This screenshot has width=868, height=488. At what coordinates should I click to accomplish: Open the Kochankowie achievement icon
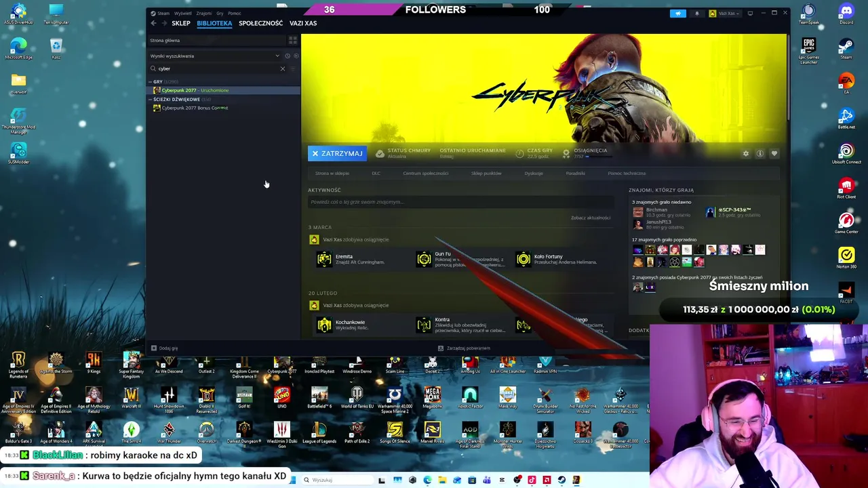coord(324,325)
